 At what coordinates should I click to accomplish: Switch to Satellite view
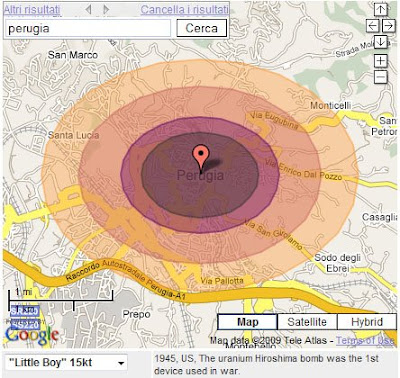click(307, 322)
